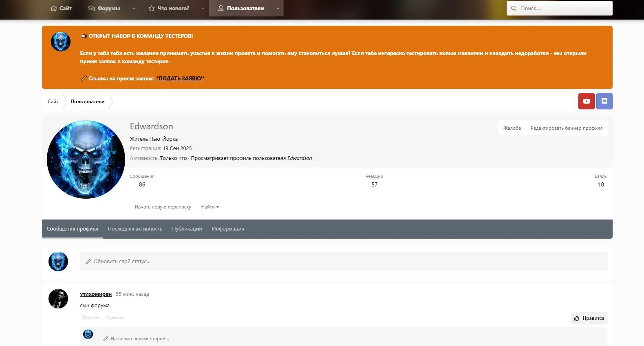Viewport: 644px width, 346px height.
Task: Open the YouTube channel icon button
Action: (x=586, y=101)
